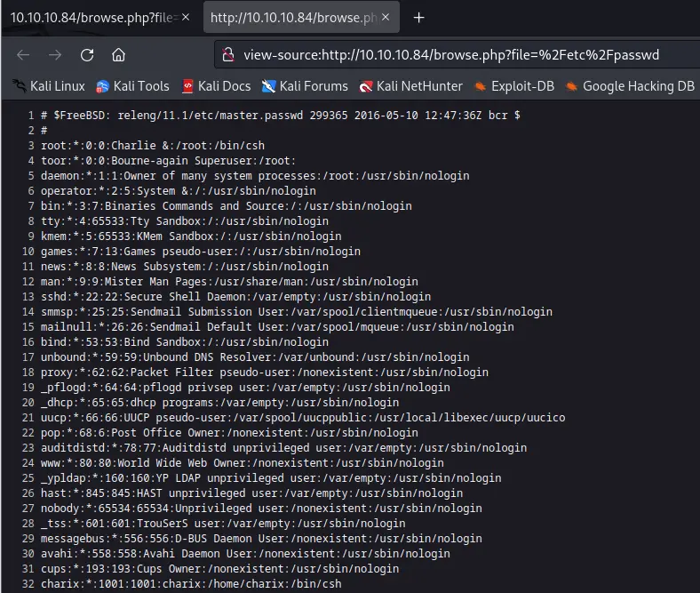Click the messagebus D-BUS Daemon User line
Screen dimensions: 700x593
click(261, 540)
